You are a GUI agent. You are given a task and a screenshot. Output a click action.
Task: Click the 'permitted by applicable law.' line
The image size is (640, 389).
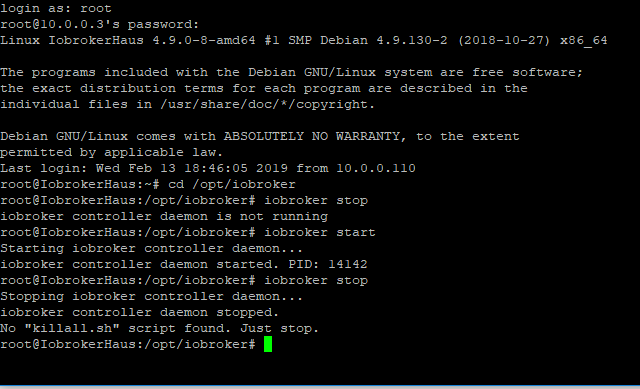pyautogui.click(x=112, y=152)
